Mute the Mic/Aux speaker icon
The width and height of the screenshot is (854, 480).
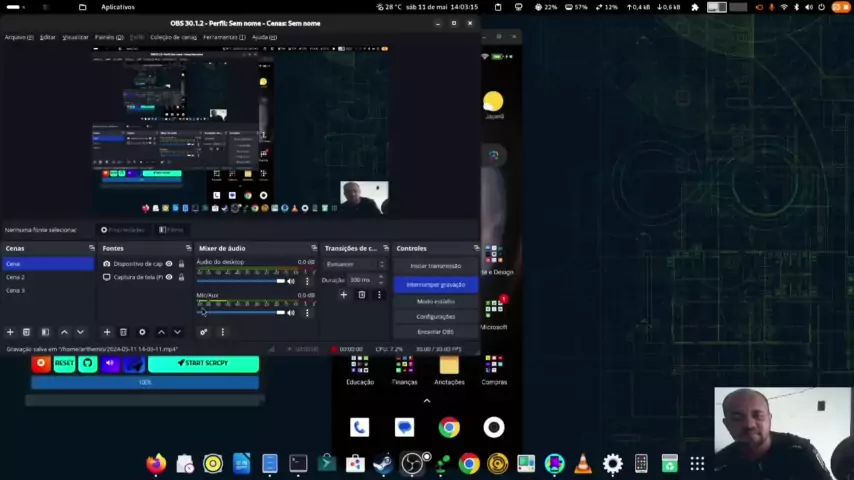tap(291, 313)
